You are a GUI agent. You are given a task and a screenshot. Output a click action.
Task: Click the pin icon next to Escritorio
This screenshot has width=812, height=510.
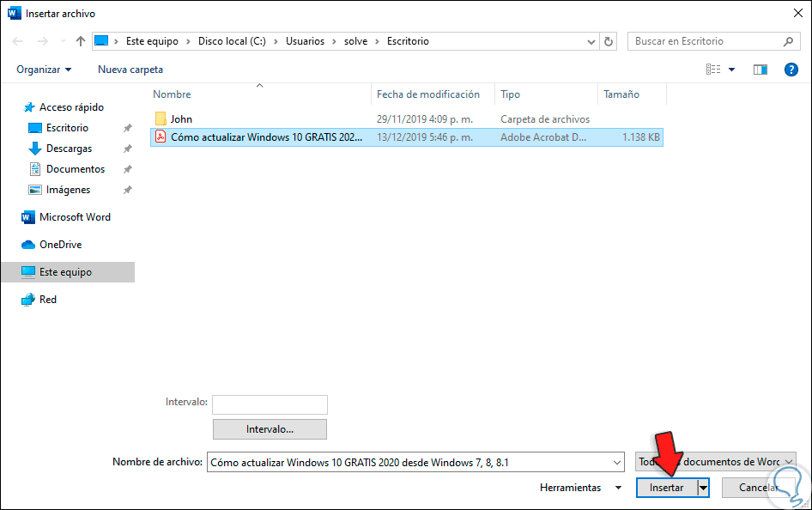[127, 128]
